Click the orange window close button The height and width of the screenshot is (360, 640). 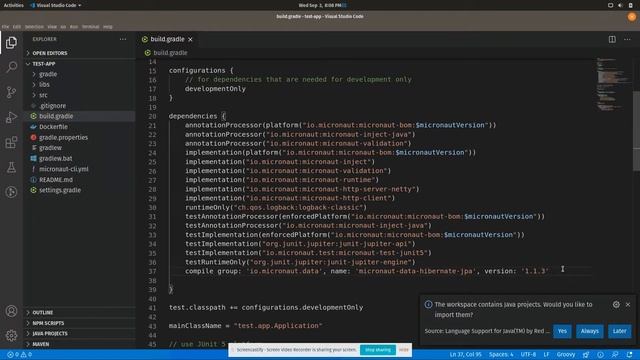(x=632, y=17)
